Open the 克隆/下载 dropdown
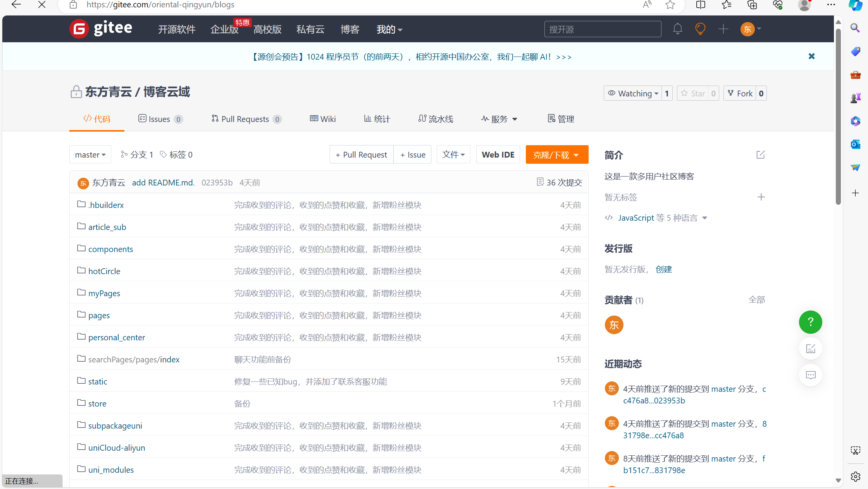 (x=557, y=154)
